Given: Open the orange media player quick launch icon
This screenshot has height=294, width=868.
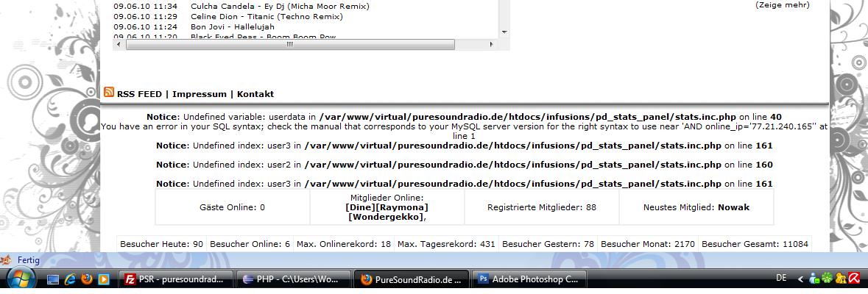Looking at the screenshot, I should click(104, 279).
